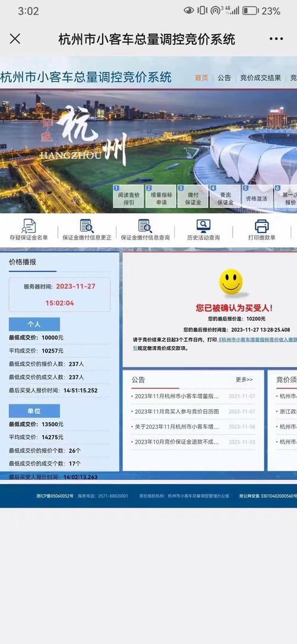This screenshot has height=644, width=297.
Task: Click step 2 增量指标申请 button
Action: click(161, 197)
